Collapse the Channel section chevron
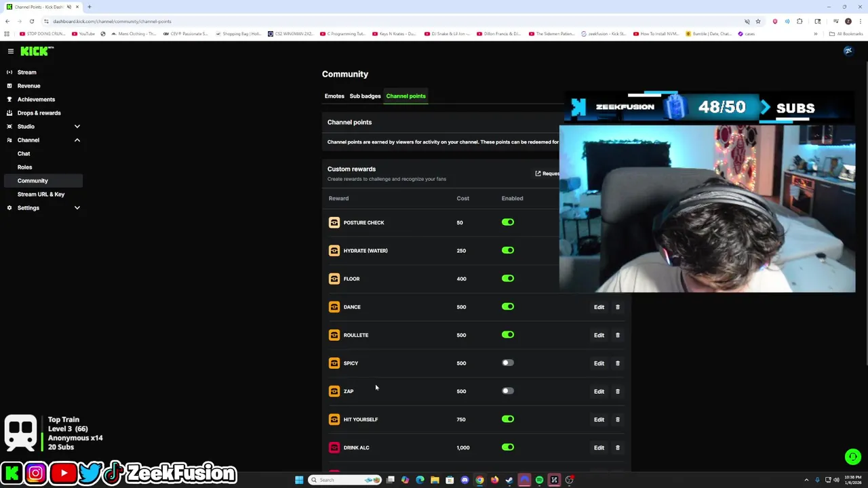The height and width of the screenshot is (488, 868). tap(77, 140)
